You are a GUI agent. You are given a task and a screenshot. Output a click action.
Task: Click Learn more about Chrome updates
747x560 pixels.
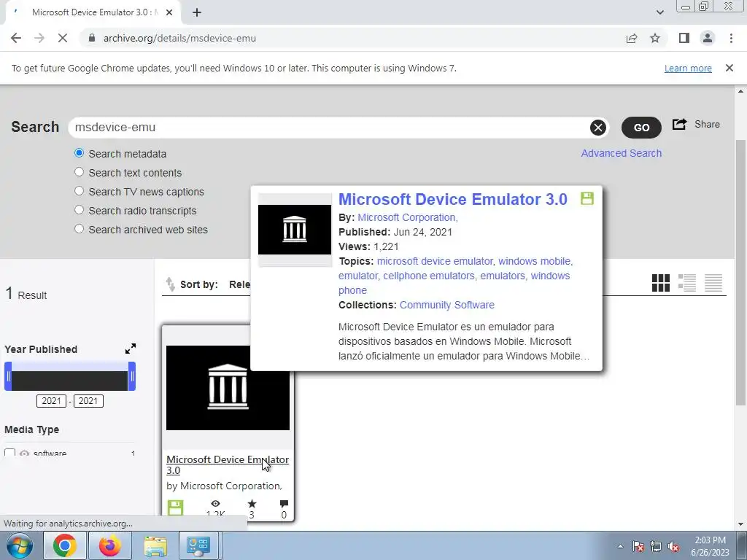click(688, 68)
